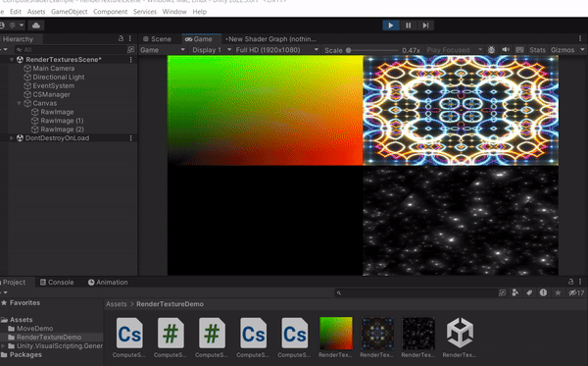This screenshot has height=366, width=588.
Task: Open the Unity cloud services button
Action: (x=36, y=26)
